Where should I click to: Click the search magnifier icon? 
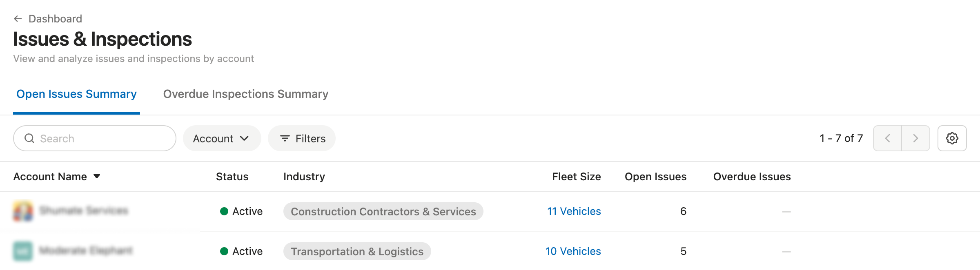click(x=29, y=139)
